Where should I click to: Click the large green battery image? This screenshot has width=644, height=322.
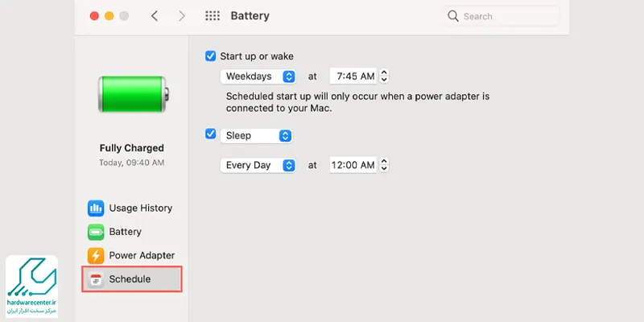click(132, 96)
